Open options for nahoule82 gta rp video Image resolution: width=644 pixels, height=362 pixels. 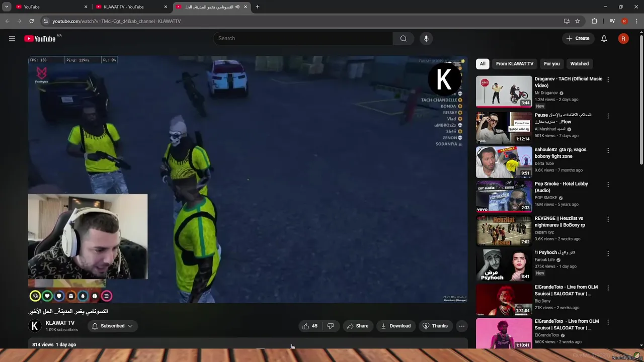coord(608,150)
